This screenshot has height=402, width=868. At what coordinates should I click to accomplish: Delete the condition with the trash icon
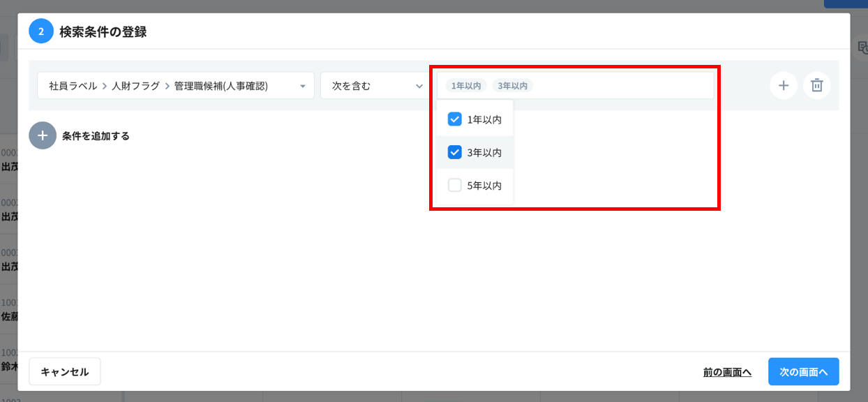816,86
